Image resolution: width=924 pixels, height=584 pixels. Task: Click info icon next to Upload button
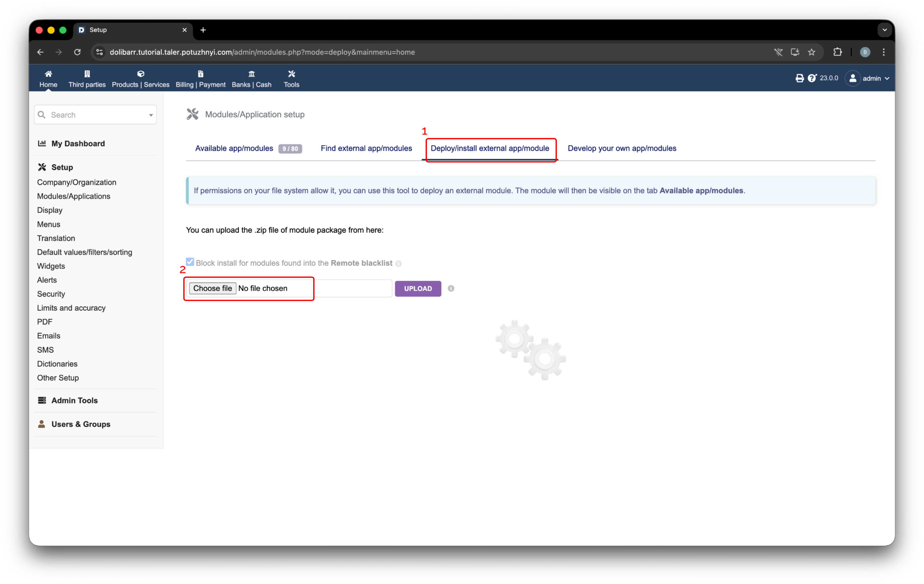tap(451, 288)
